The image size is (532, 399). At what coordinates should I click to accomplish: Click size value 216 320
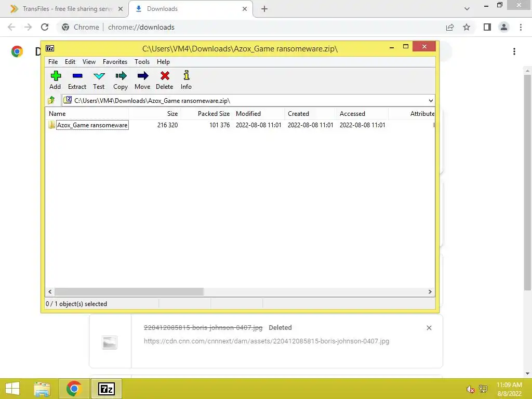(168, 125)
